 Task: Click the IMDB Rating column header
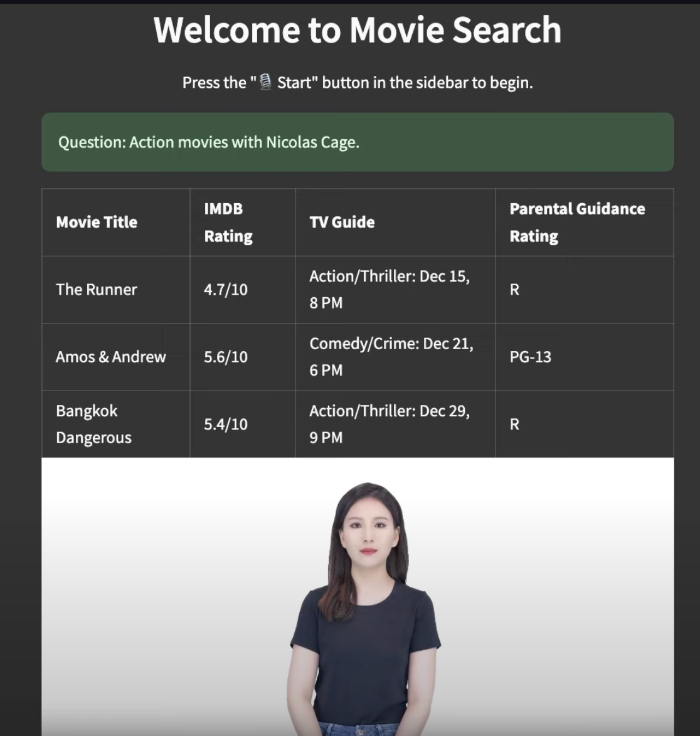(x=243, y=222)
